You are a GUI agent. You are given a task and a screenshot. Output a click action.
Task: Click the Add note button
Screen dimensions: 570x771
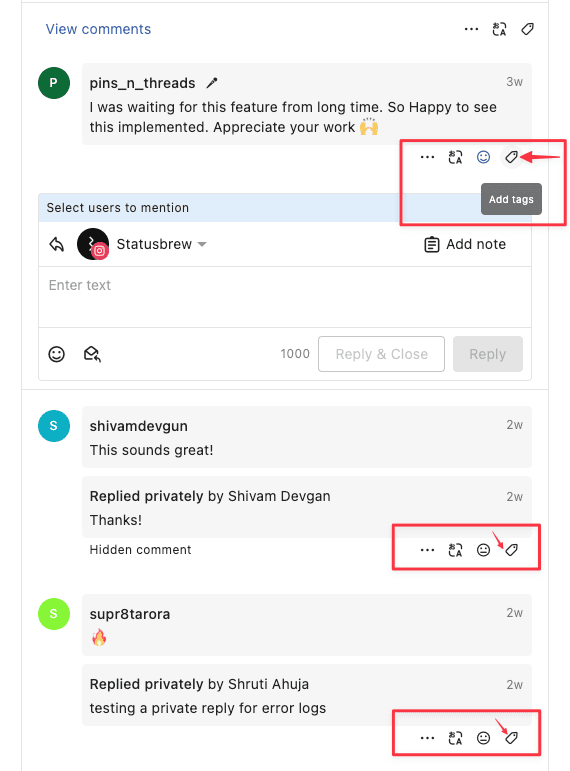[465, 244]
